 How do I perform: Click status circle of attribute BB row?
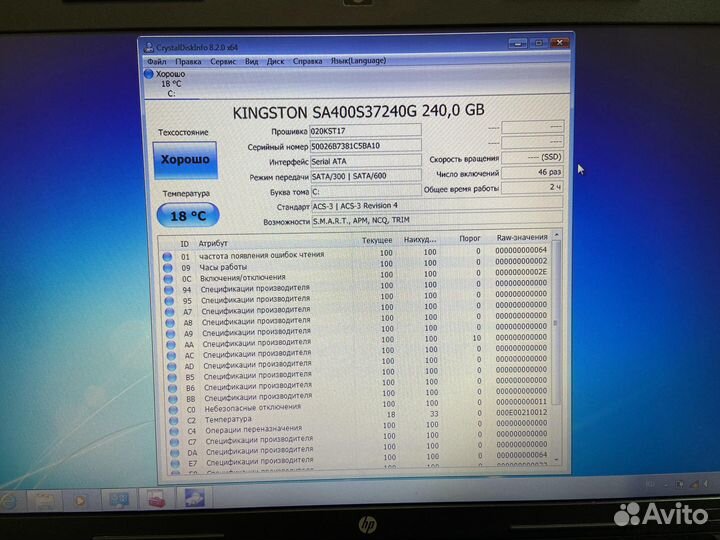click(x=173, y=399)
